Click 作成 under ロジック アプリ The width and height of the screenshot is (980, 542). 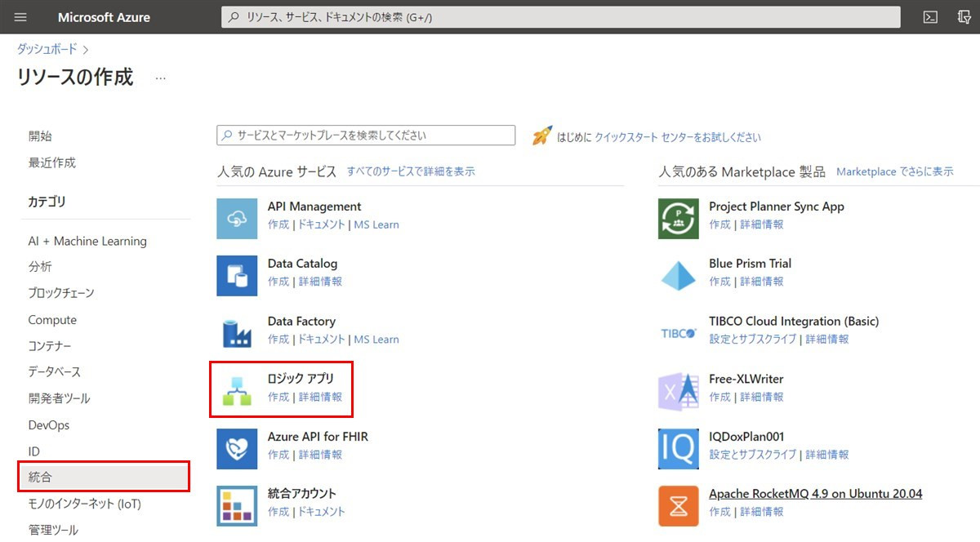[278, 397]
